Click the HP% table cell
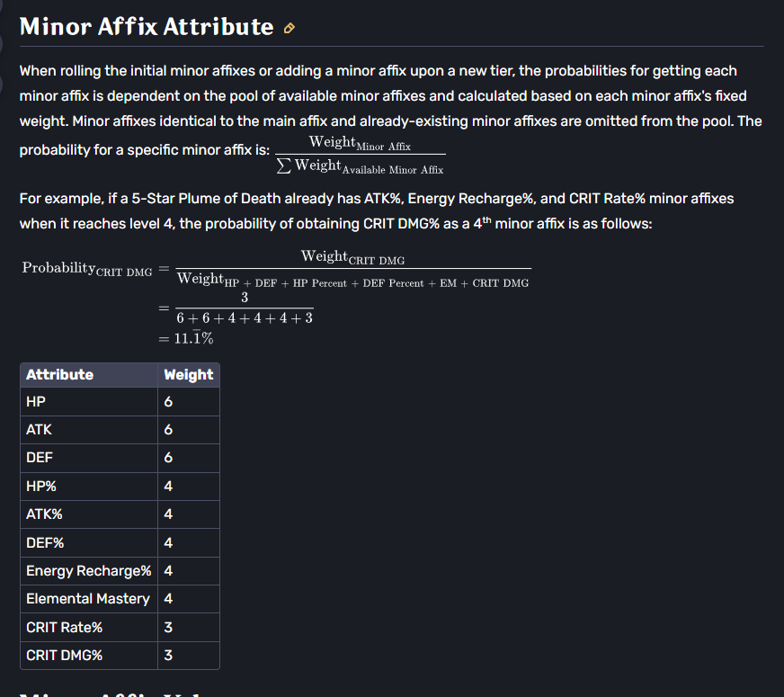Screen dimensions: 784x697 click(x=41, y=487)
